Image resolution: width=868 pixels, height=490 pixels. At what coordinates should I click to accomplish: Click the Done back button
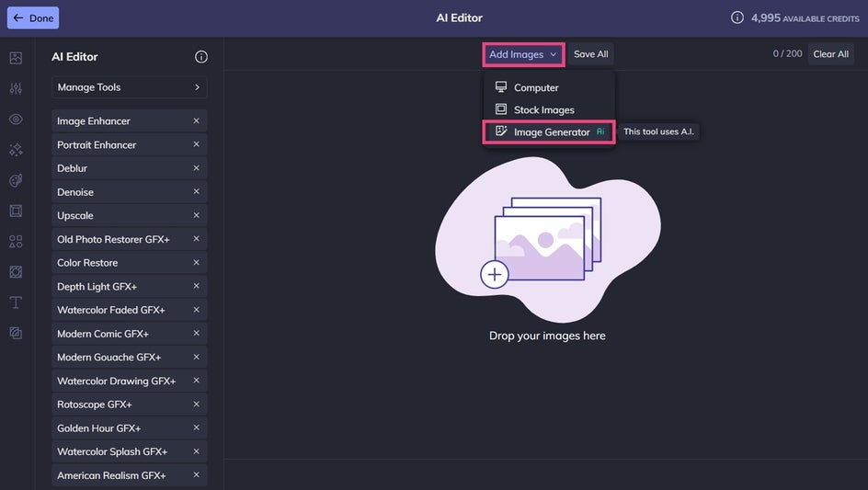[x=33, y=17]
